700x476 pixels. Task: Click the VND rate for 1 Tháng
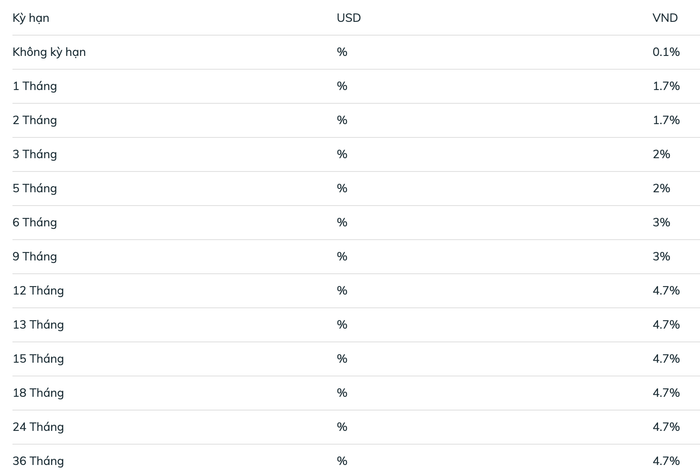point(666,86)
